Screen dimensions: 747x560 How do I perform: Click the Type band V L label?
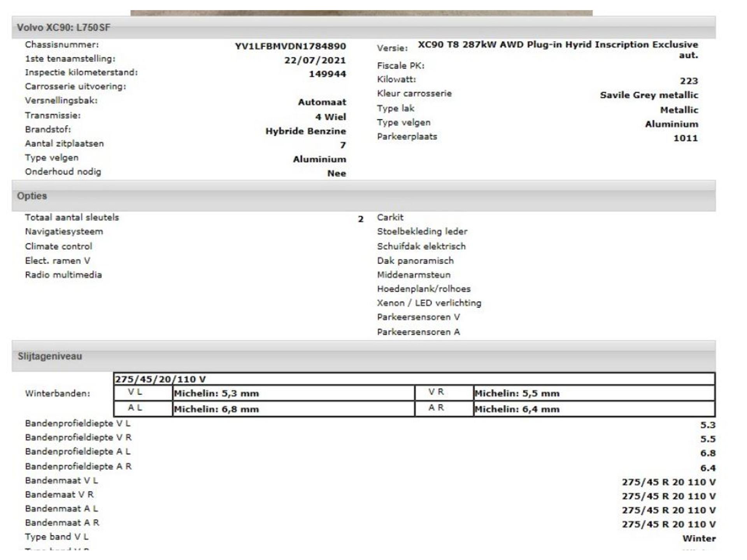57,537
